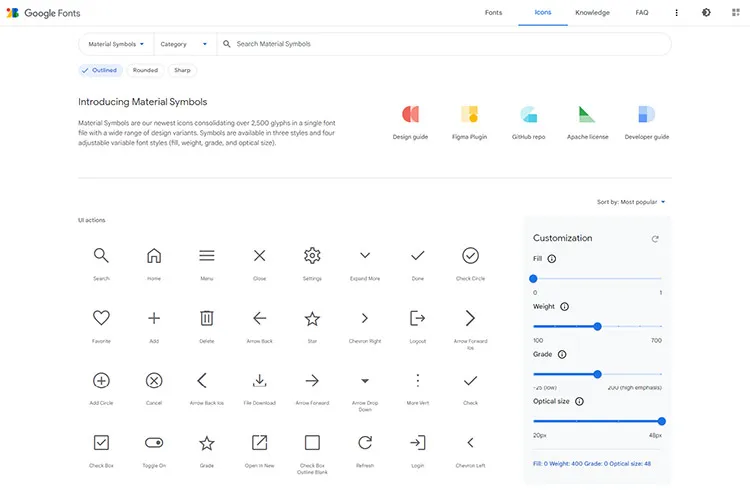750x490 pixels.
Task: Choose the Add Circle symbol
Action: pyautogui.click(x=101, y=380)
